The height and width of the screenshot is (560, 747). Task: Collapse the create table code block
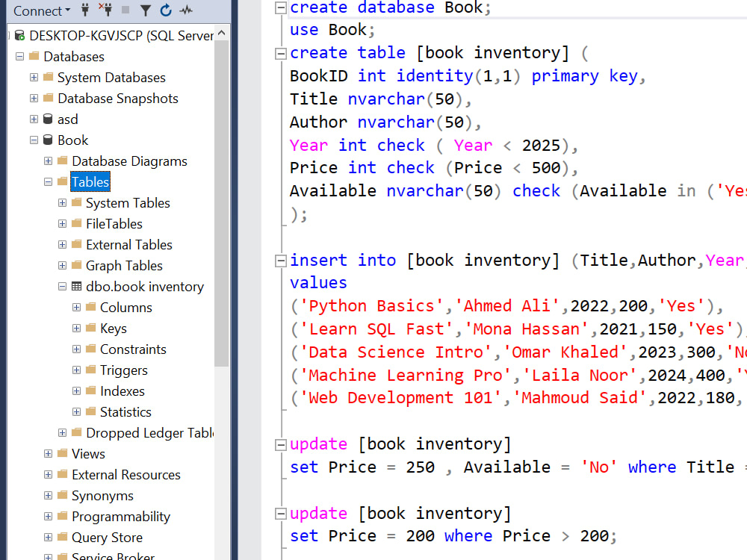281,53
